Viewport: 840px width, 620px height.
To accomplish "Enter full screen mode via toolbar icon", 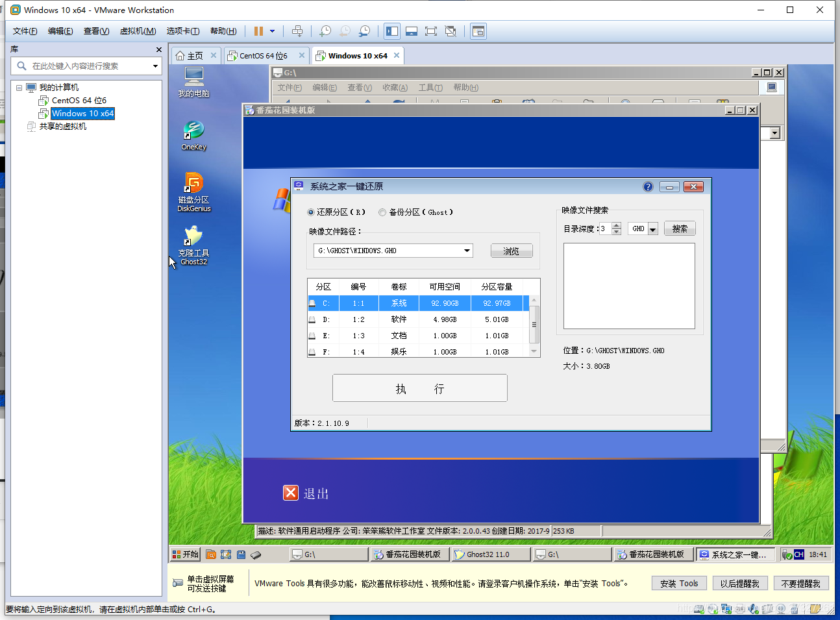I will (x=431, y=31).
